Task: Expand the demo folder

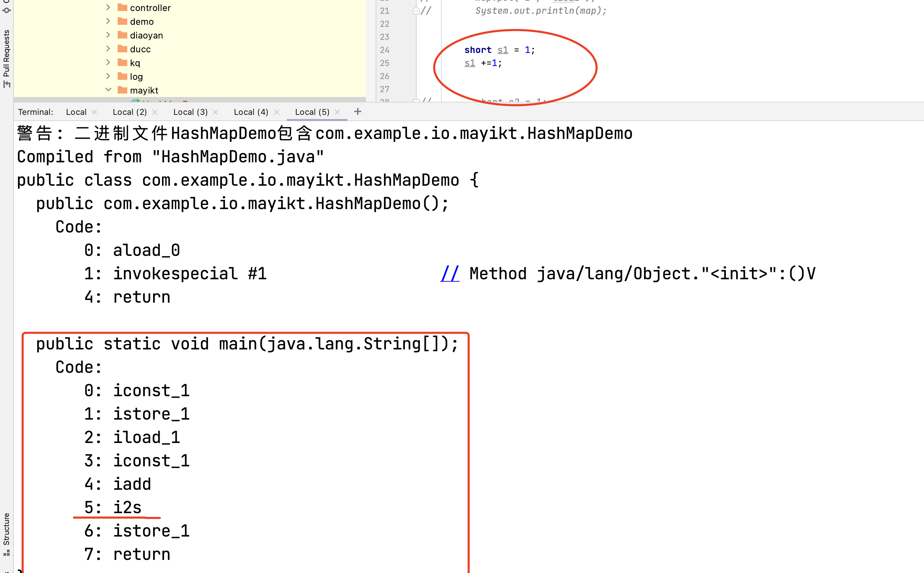Action: 108,21
